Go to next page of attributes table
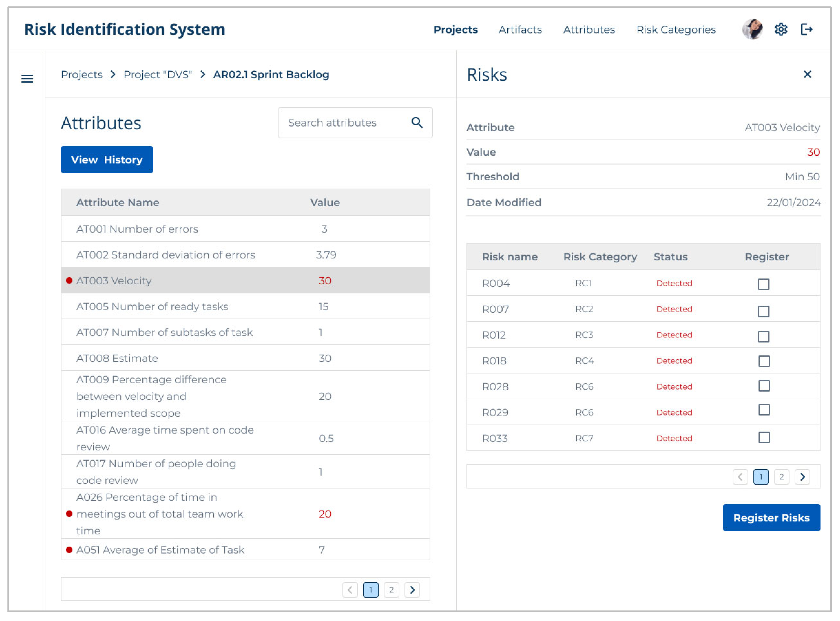This screenshot has height=621, width=840. click(x=412, y=589)
